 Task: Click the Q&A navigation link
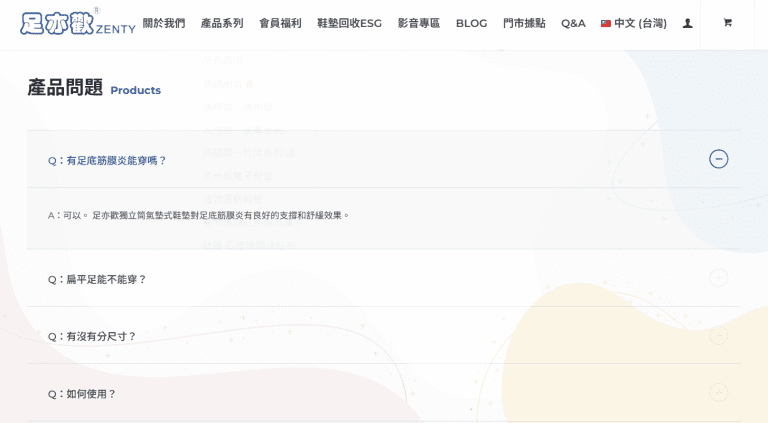(573, 23)
